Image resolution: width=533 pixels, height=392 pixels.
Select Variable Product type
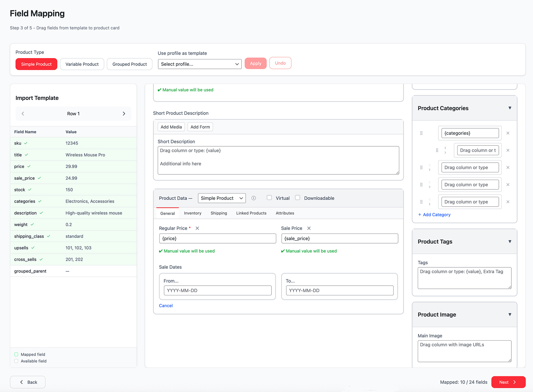tap(82, 64)
